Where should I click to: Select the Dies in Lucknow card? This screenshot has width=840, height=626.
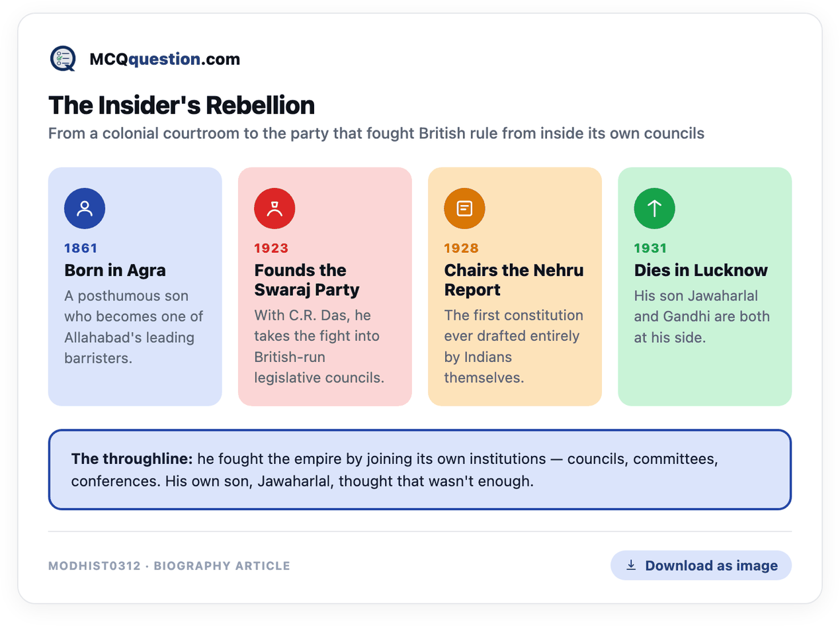[x=704, y=287]
